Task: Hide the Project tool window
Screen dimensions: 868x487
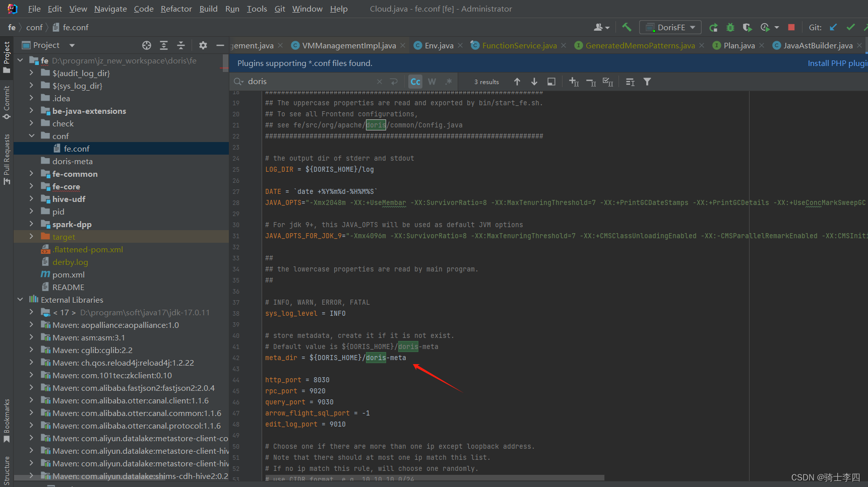Action: pos(220,45)
